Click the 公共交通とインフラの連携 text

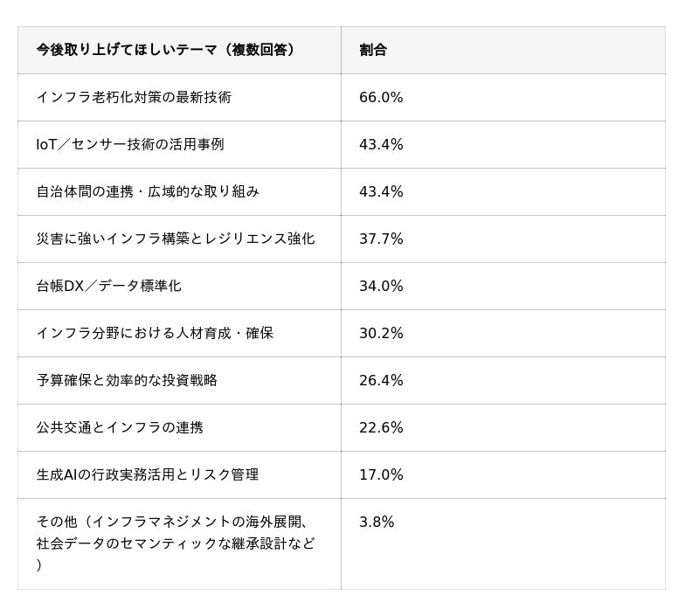pyautogui.click(x=120, y=427)
